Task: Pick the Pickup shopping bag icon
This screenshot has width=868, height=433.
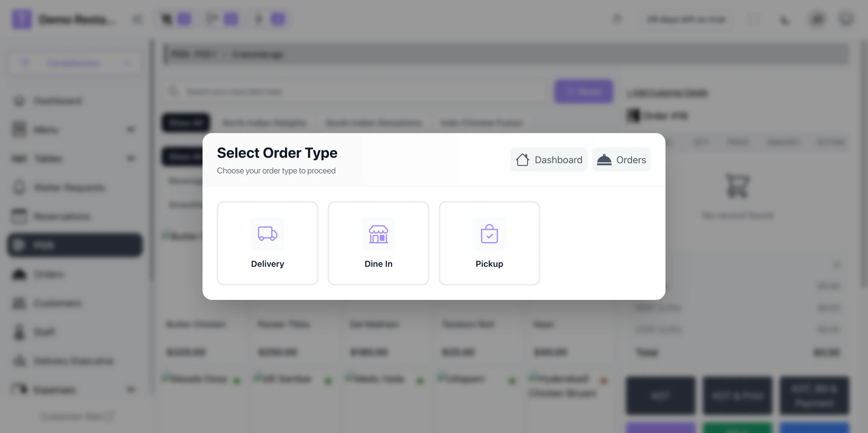Action: tap(489, 233)
